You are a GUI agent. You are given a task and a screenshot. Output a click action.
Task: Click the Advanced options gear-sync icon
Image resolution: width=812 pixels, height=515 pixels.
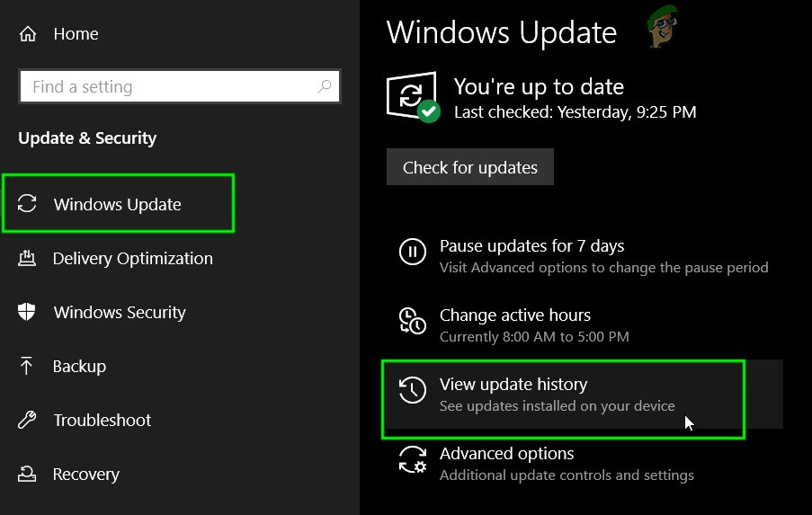tap(413, 459)
